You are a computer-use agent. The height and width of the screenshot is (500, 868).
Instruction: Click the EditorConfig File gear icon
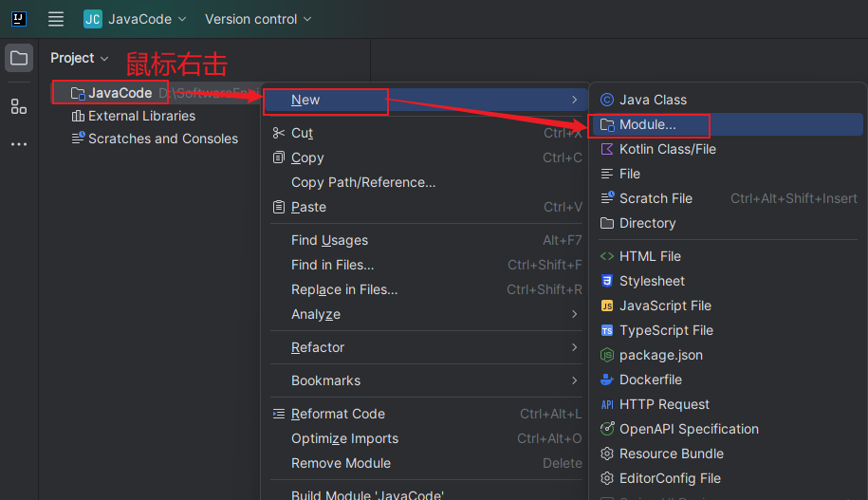607,478
